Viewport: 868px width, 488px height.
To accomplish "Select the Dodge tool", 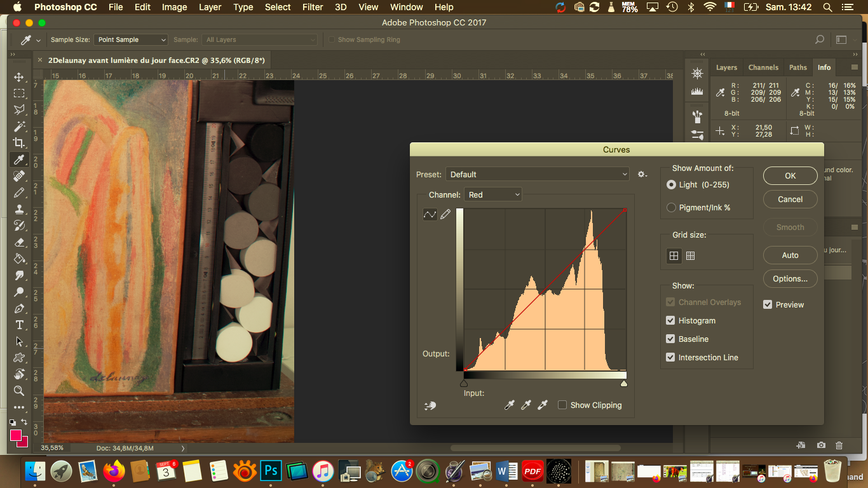I will (x=19, y=292).
